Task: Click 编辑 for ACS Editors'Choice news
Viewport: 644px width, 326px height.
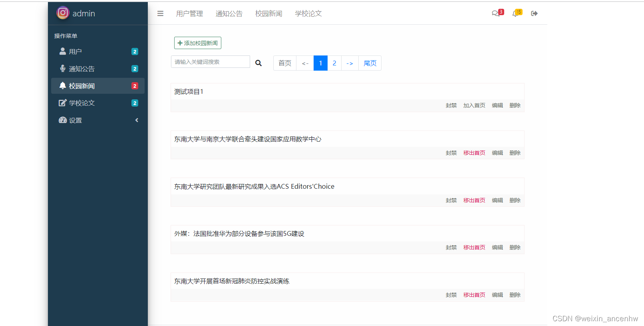Action: click(497, 200)
